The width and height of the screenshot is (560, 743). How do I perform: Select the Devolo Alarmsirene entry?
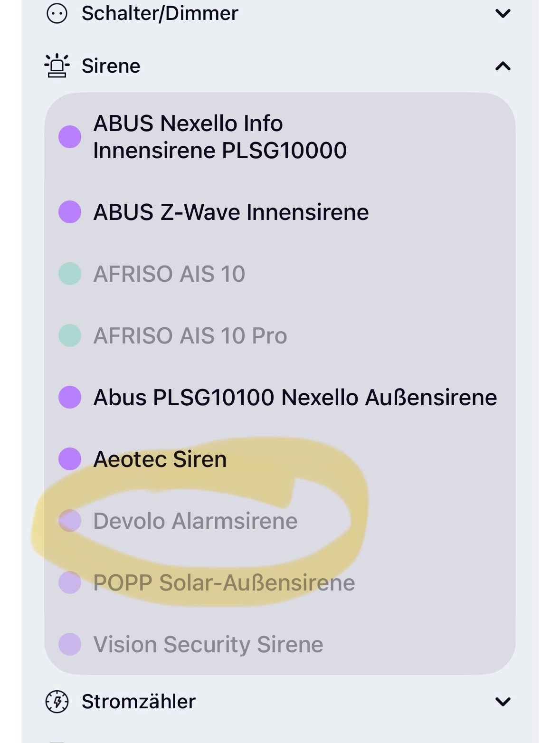195,521
